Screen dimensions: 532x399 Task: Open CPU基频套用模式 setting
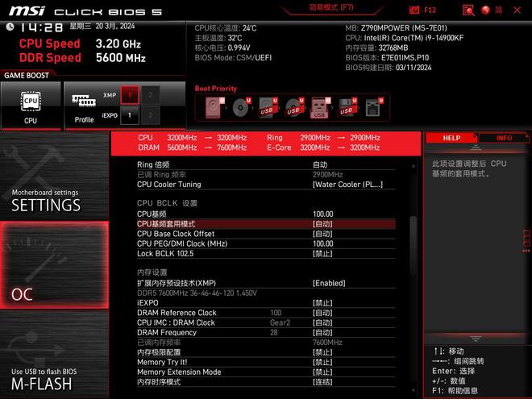point(266,224)
